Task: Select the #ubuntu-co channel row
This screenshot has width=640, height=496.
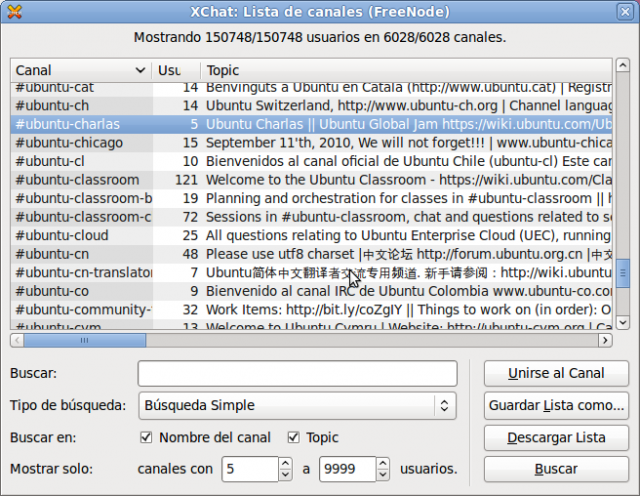Action: (311, 291)
